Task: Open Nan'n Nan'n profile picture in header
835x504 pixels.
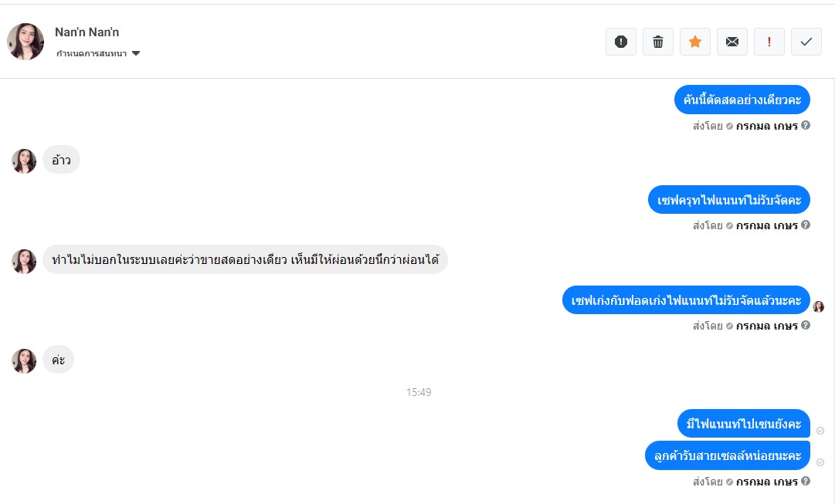Action: (x=25, y=42)
